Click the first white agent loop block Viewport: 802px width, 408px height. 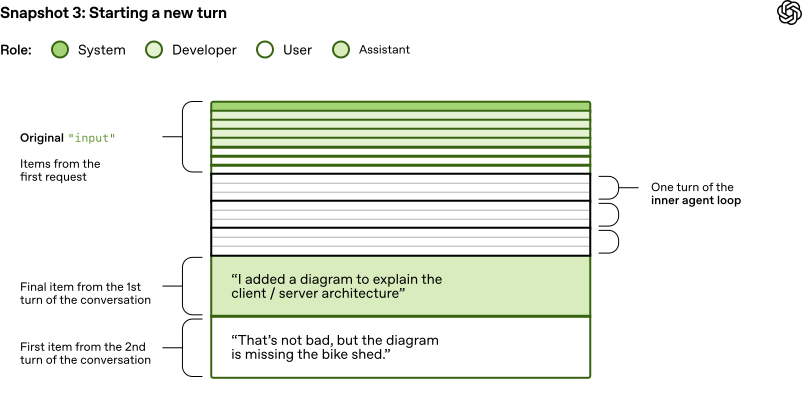pyautogui.click(x=400, y=187)
